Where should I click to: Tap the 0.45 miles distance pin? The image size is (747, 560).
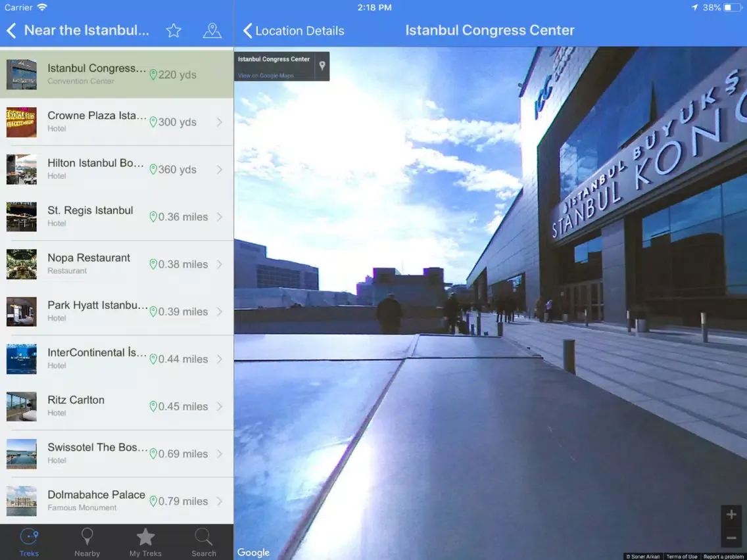tap(153, 406)
